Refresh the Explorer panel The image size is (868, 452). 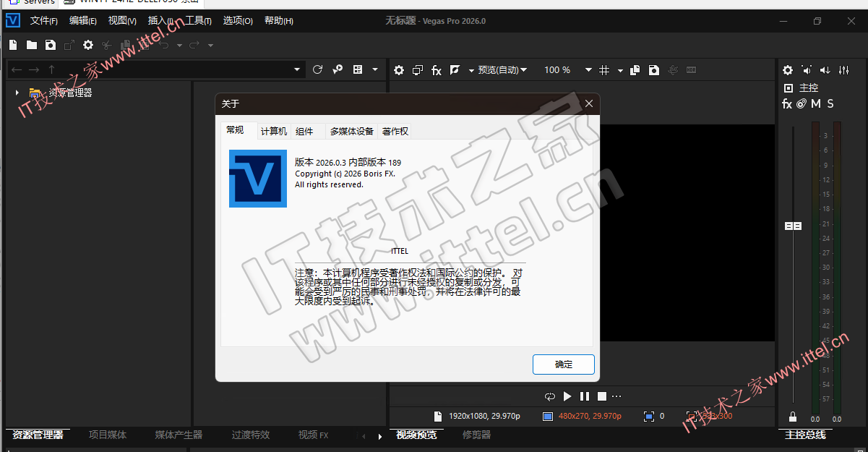click(x=318, y=69)
